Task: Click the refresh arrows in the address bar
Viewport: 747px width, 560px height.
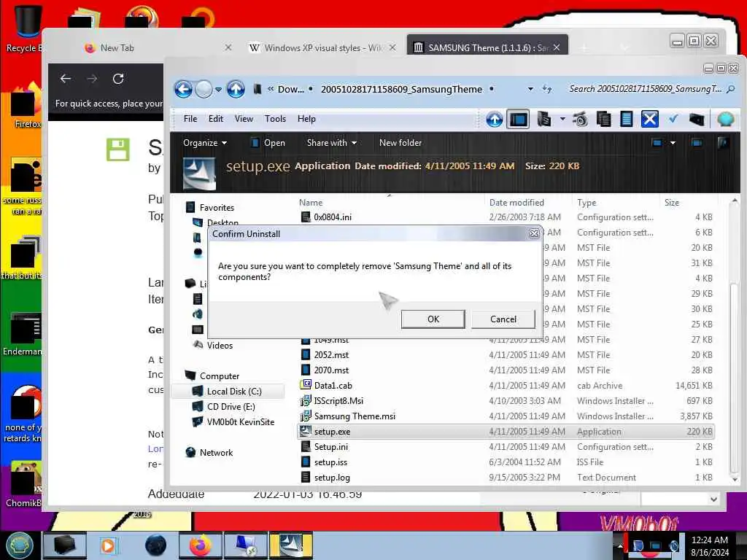Action: pos(547,89)
